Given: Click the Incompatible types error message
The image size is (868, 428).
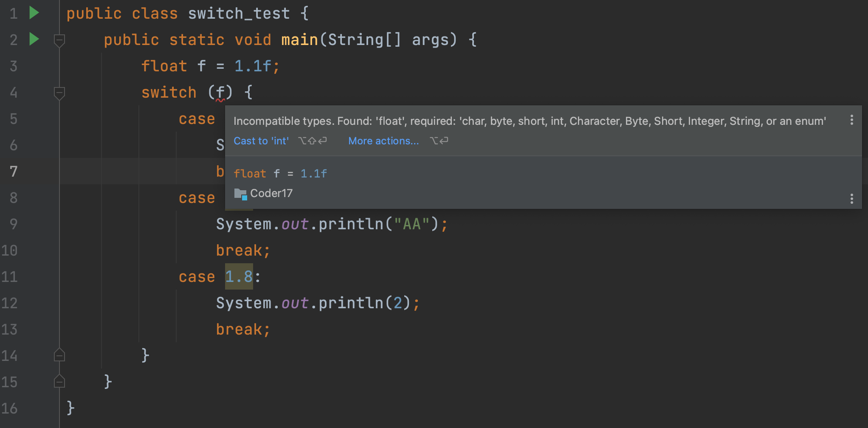Looking at the screenshot, I should [530, 121].
